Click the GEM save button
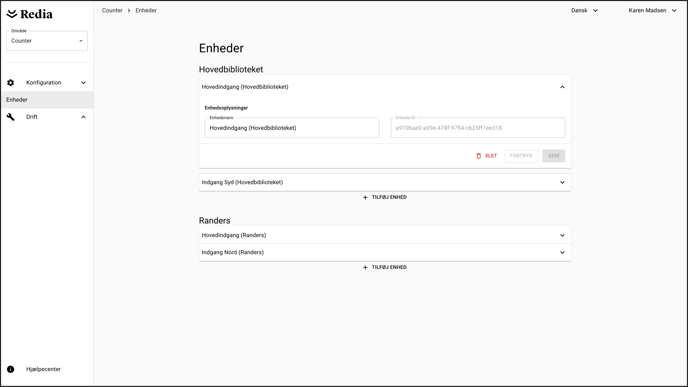The height and width of the screenshot is (387, 688). [554, 156]
